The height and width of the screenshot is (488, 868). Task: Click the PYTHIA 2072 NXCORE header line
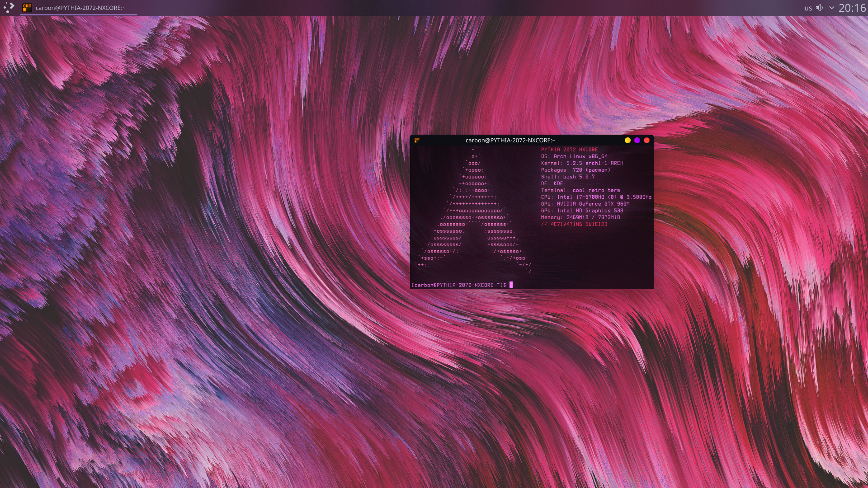pyautogui.click(x=569, y=150)
